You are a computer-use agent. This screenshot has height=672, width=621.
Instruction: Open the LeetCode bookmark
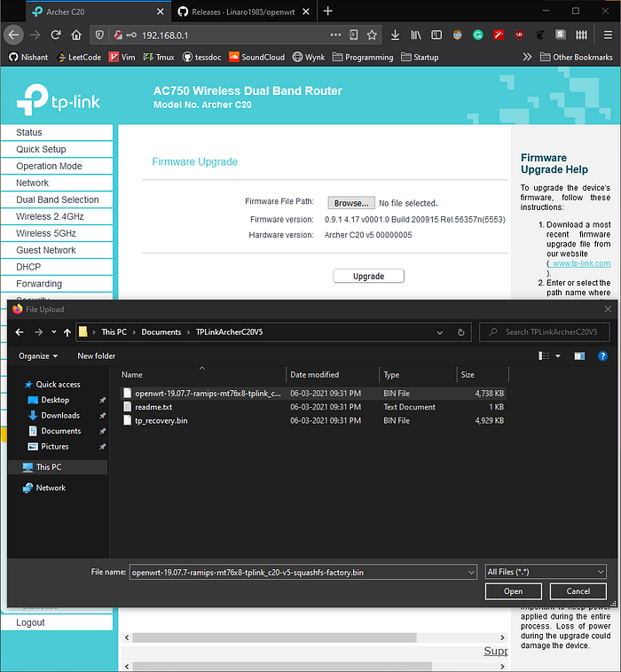click(79, 57)
